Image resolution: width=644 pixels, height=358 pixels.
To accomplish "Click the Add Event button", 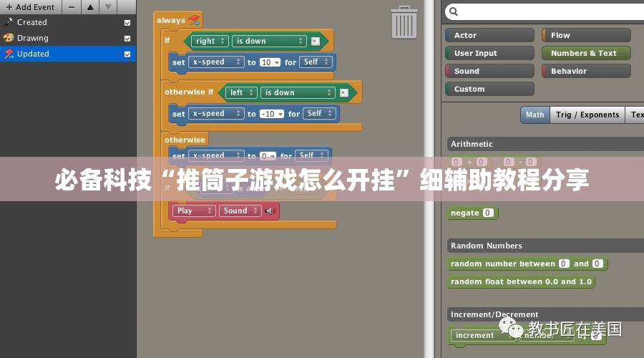I will click(30, 7).
